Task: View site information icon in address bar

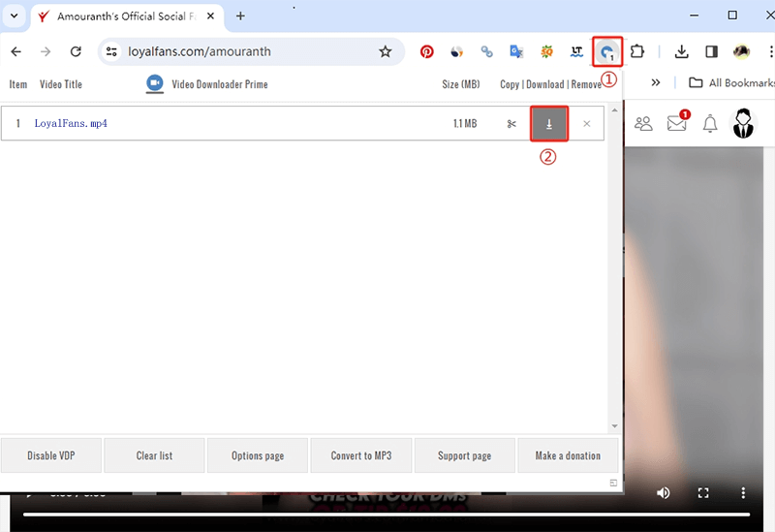Action: (x=111, y=51)
